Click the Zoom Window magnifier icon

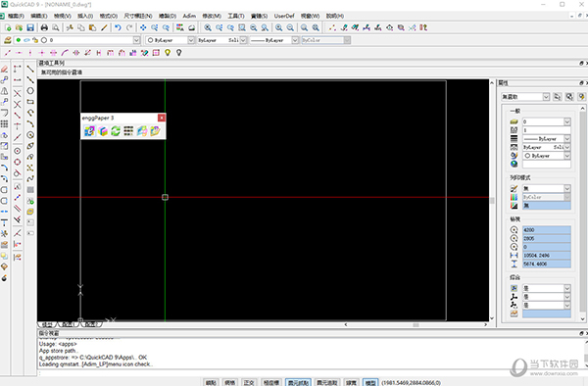pyautogui.click(x=242, y=27)
